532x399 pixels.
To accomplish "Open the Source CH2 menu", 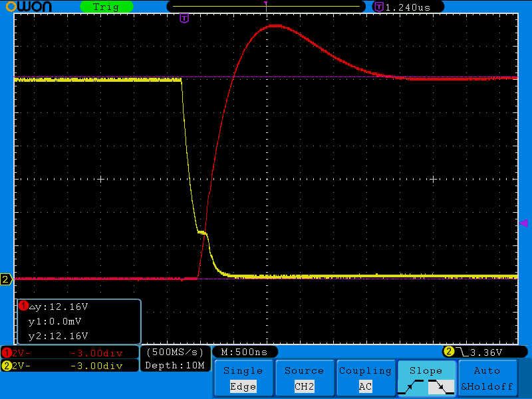I will pos(305,378).
